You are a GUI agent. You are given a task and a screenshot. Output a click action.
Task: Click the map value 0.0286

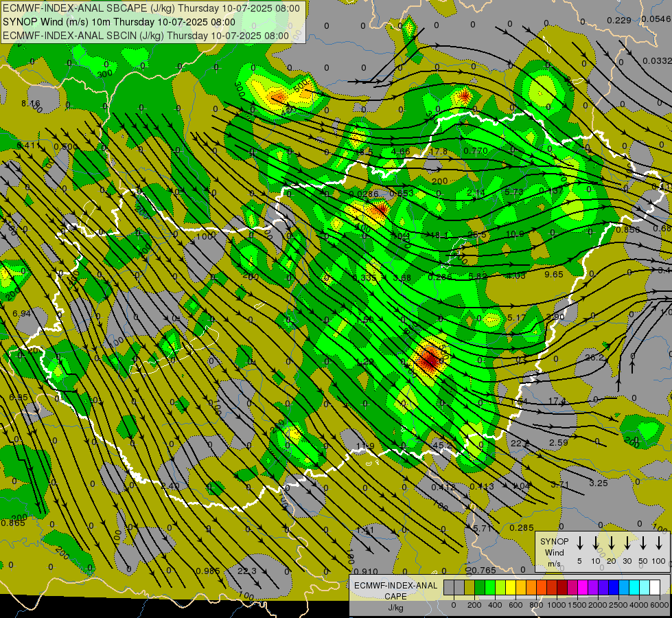[364, 194]
